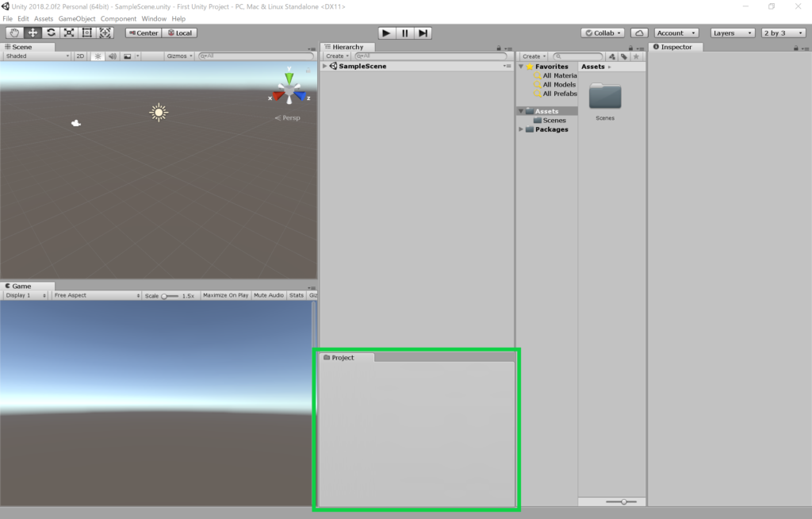Viewport: 812px width, 519px height.
Task: Open the Shaded draw mode dropdown
Action: click(36, 56)
